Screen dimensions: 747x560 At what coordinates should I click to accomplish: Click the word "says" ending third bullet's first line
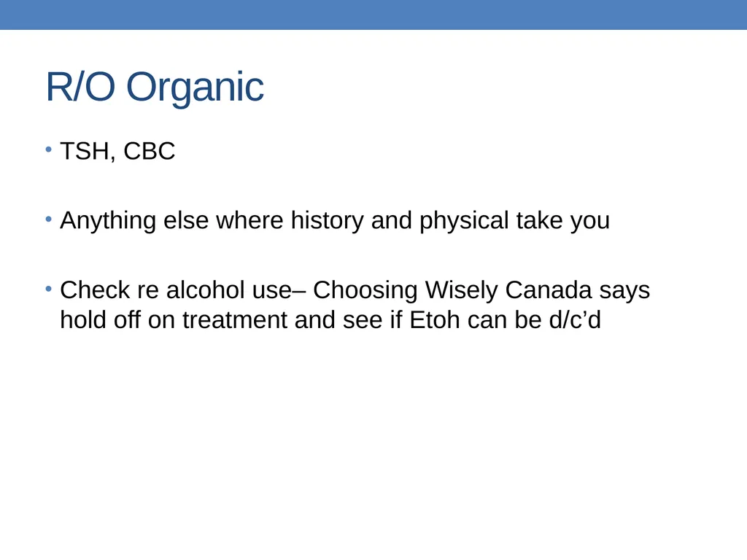(624, 291)
